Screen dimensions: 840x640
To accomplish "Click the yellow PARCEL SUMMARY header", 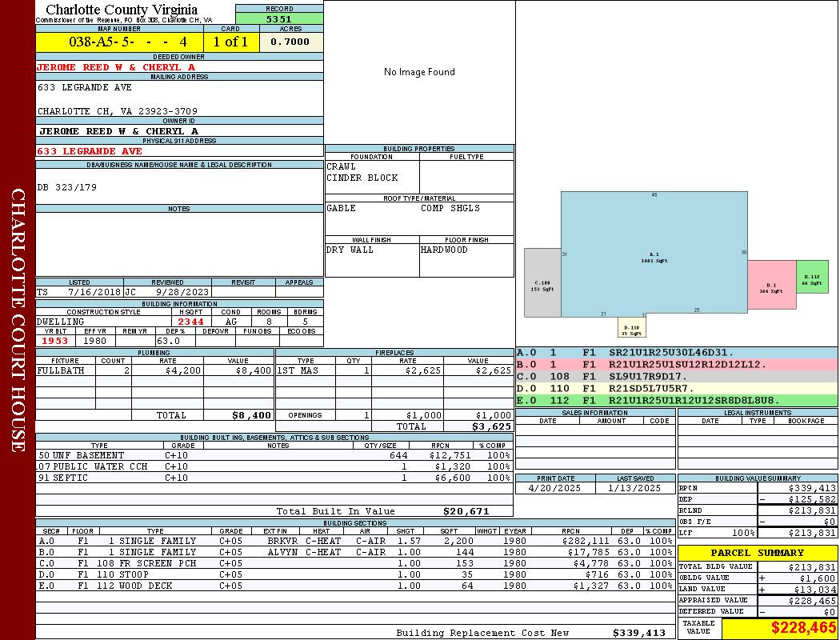I will point(758,553).
